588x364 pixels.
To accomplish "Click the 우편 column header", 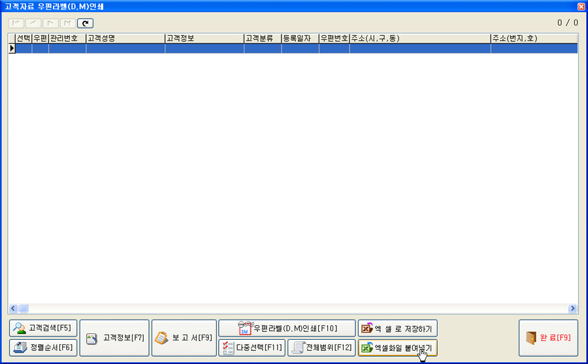I will (40, 39).
